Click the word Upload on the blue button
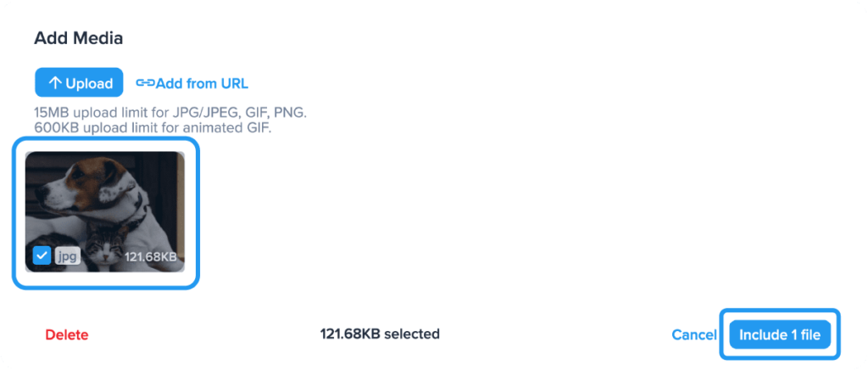This screenshot has width=868, height=370. [89, 83]
